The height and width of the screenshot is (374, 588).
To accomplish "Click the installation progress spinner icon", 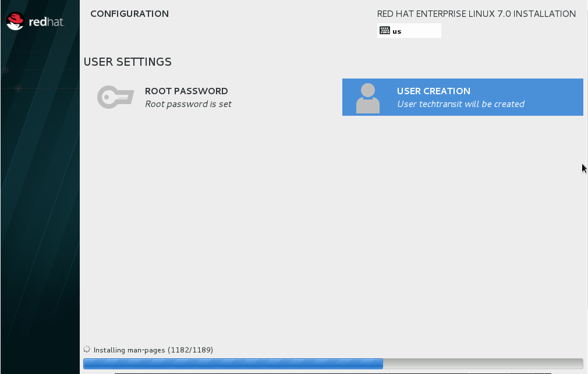I will click(x=87, y=349).
